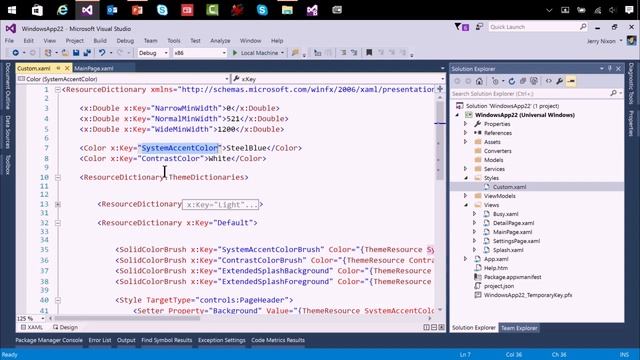Click Properties wrench in Solution Explorer toolbar

click(560, 81)
